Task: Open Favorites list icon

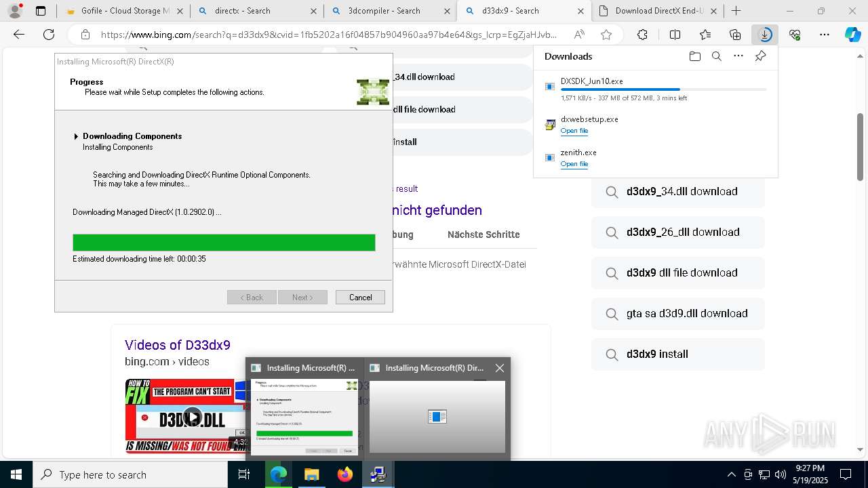Action: 705,35
